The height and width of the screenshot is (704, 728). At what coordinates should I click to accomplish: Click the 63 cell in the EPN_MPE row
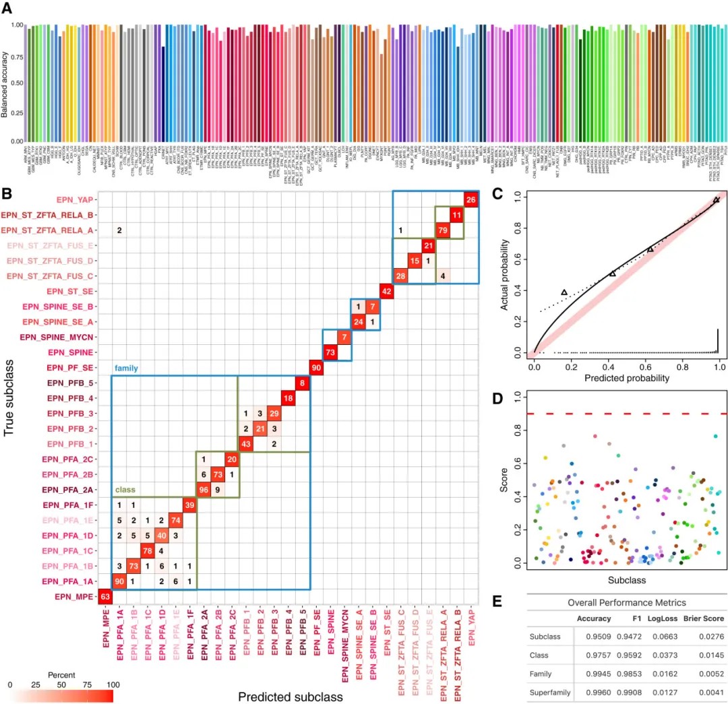104,596
